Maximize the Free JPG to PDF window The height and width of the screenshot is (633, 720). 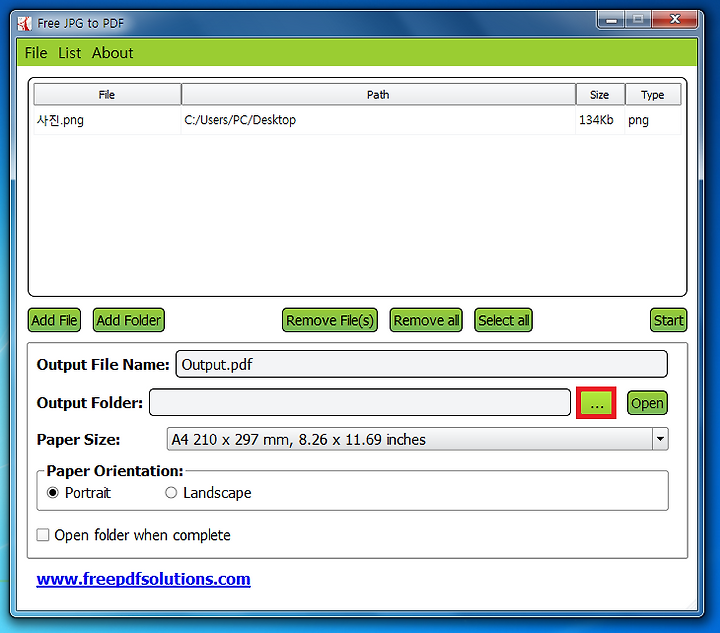pyautogui.click(x=638, y=20)
